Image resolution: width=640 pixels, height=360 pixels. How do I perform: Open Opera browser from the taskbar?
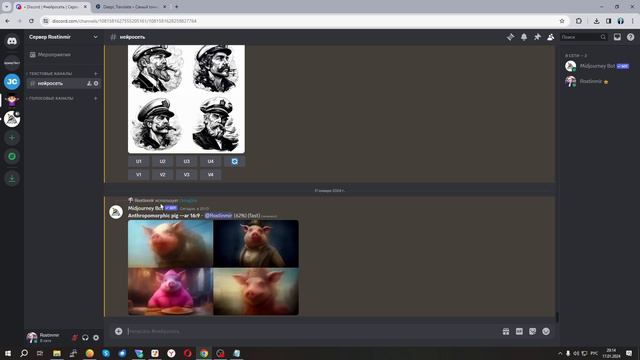[187, 353]
